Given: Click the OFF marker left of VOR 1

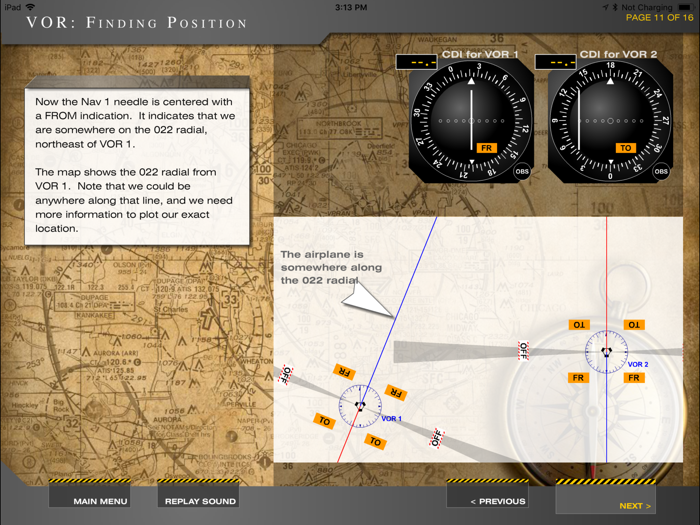Looking at the screenshot, I should [x=285, y=375].
